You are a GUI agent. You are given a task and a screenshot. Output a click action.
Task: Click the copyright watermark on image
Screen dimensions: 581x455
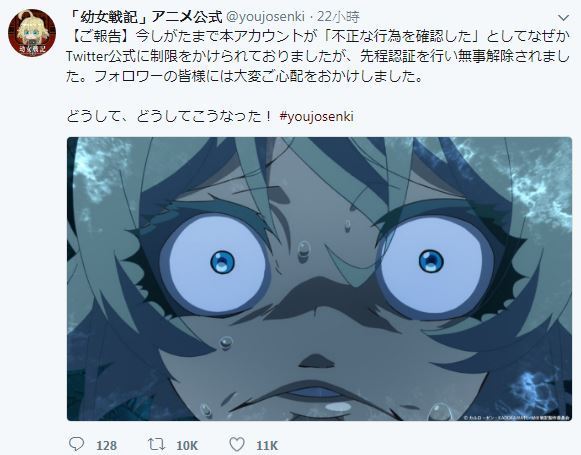517,417
